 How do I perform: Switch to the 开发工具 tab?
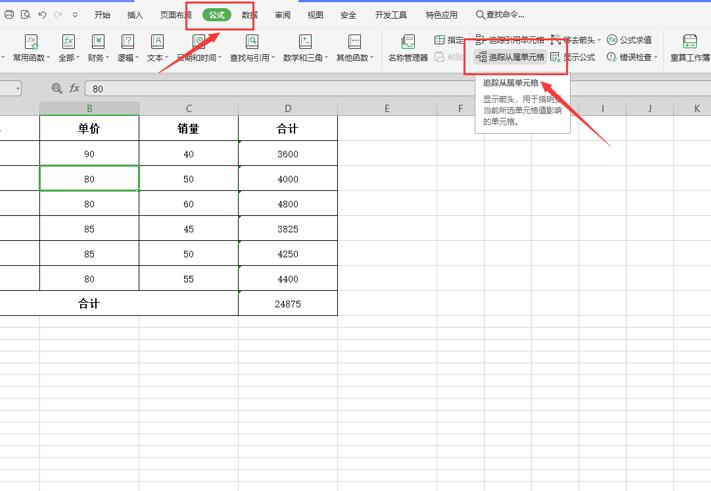390,15
